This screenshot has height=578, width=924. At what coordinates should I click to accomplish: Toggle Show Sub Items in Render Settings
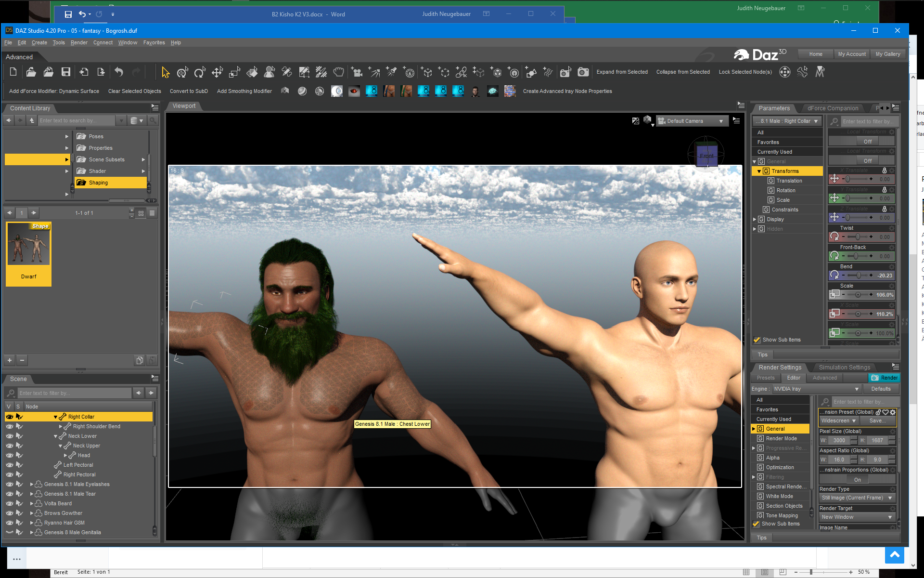tap(756, 524)
